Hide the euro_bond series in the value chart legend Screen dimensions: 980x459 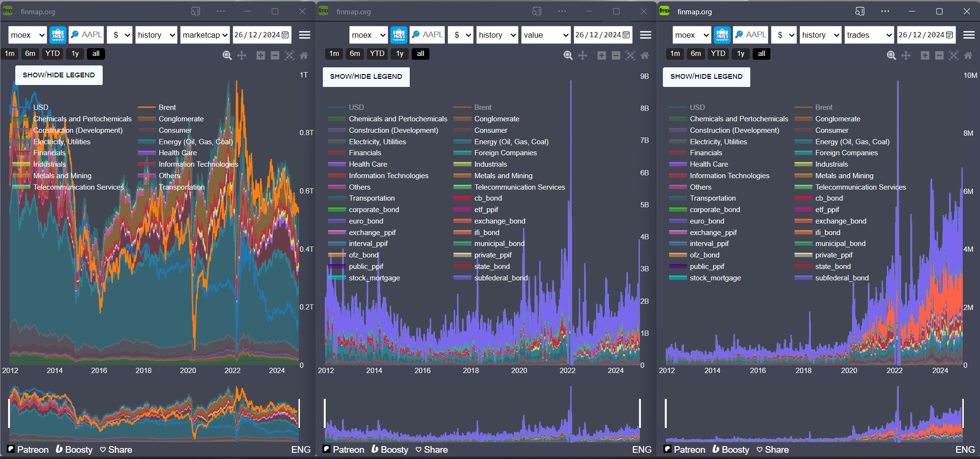tap(366, 221)
